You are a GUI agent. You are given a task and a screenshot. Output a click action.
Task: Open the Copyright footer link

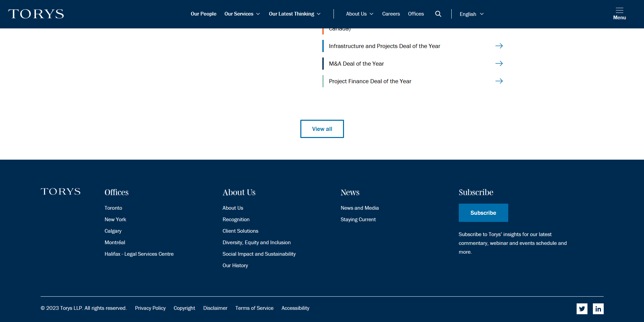[x=185, y=308]
